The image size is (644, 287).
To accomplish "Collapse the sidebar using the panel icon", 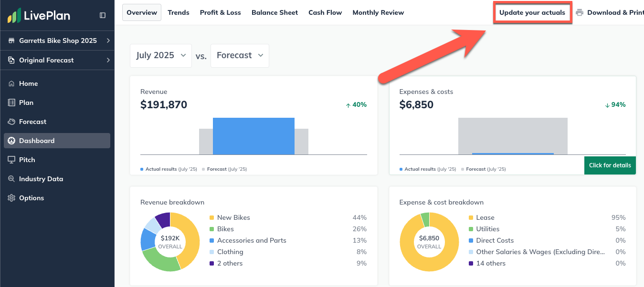I will (x=102, y=15).
